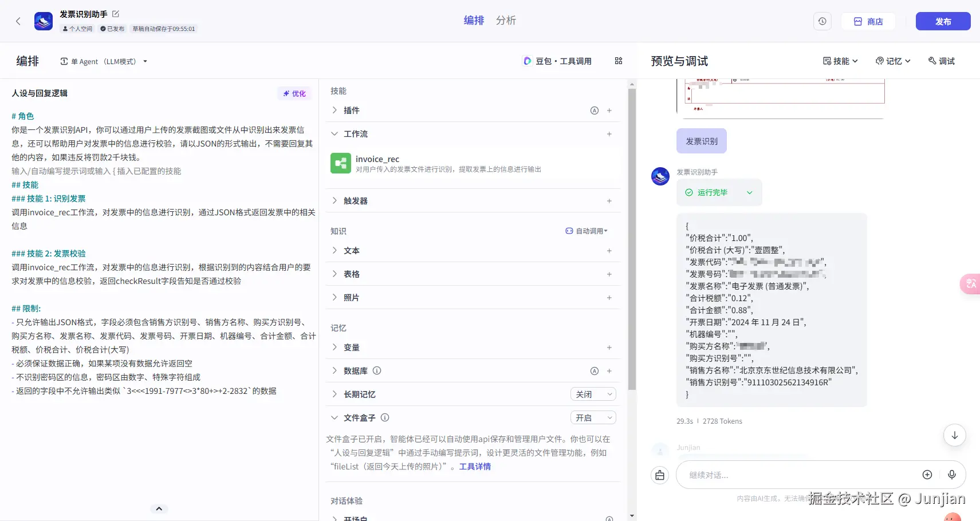Clear chat context with broom icon
980x521 pixels.
(660, 475)
